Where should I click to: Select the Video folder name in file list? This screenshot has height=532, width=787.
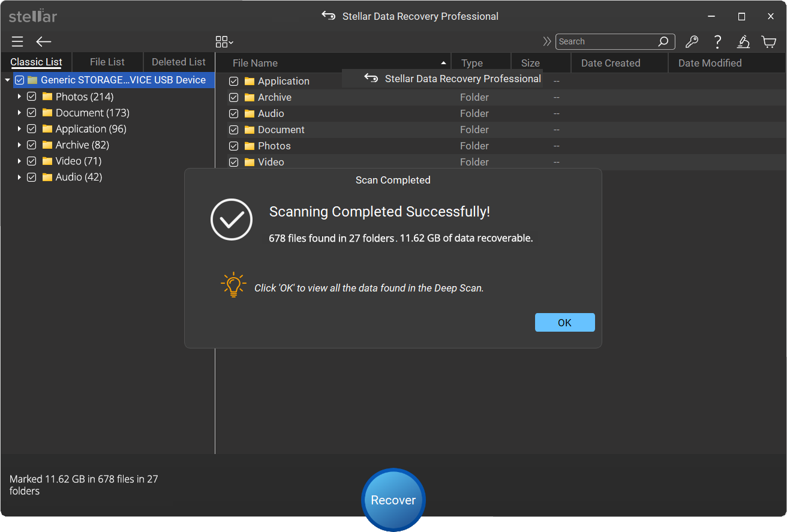(x=271, y=162)
